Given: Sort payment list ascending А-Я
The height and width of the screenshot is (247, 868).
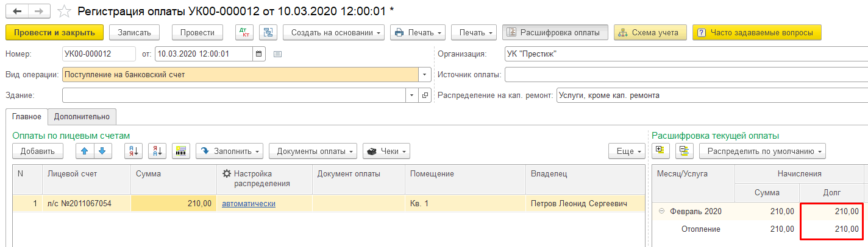Looking at the screenshot, I should (x=134, y=151).
